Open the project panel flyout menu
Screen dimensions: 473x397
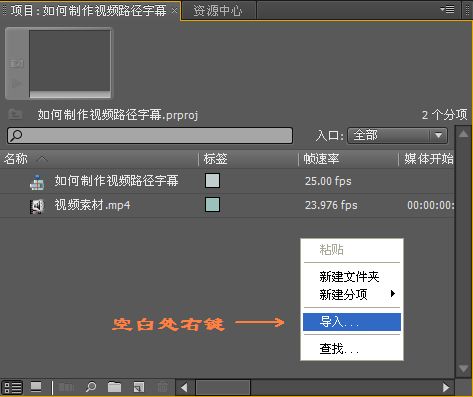[447, 9]
